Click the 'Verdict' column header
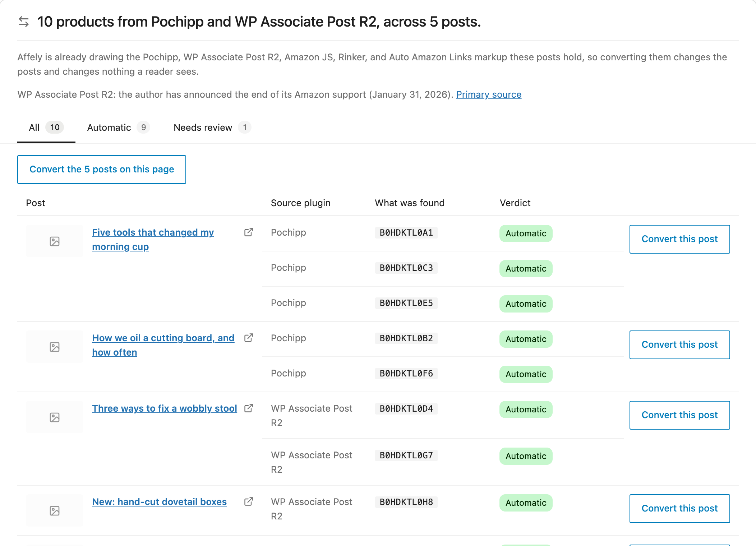 coord(515,203)
